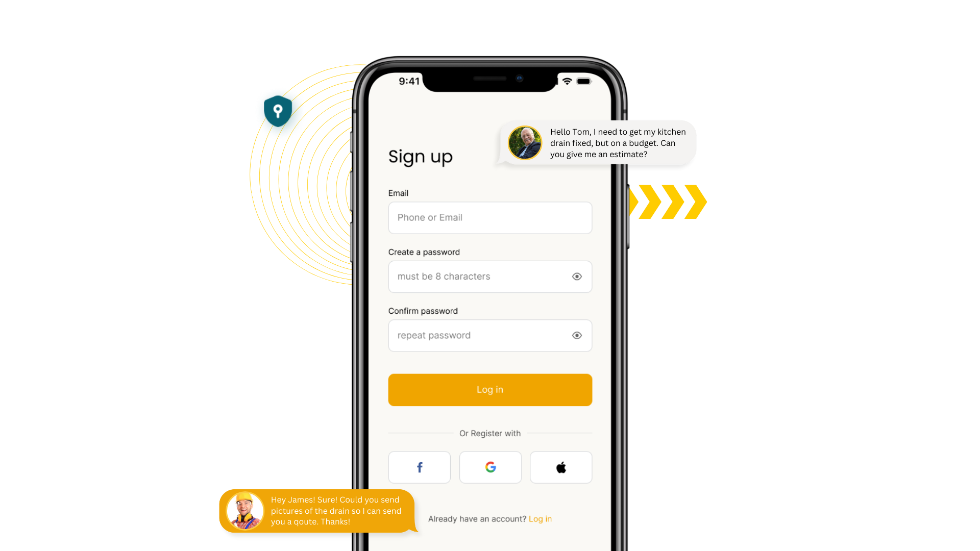Image resolution: width=980 pixels, height=551 pixels.
Task: Select the Phone or Email input field
Action: (490, 217)
